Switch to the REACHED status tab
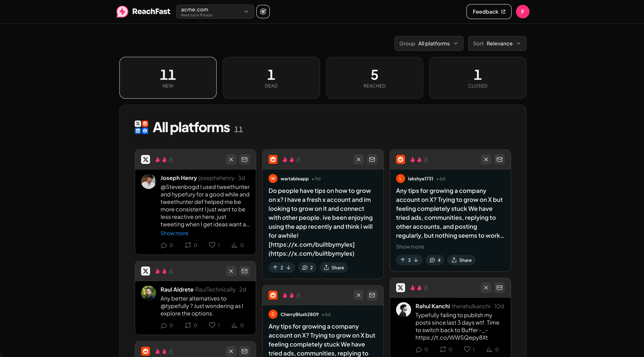The image size is (644, 357). point(375,78)
